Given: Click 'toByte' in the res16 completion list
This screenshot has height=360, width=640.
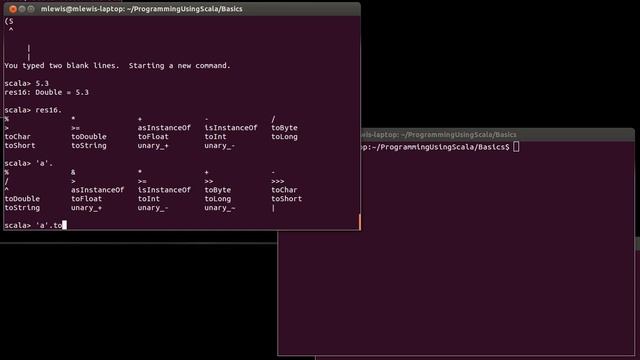Looking at the screenshot, I should (x=284, y=128).
